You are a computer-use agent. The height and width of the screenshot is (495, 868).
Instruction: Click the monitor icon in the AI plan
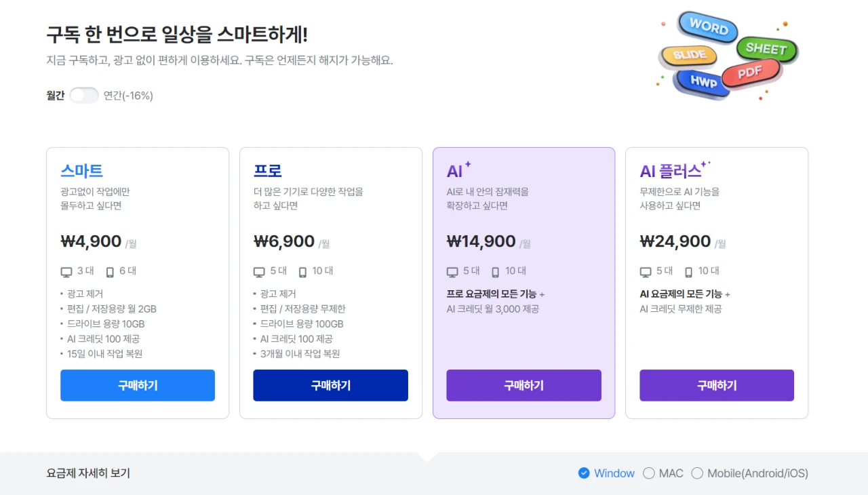pos(451,271)
